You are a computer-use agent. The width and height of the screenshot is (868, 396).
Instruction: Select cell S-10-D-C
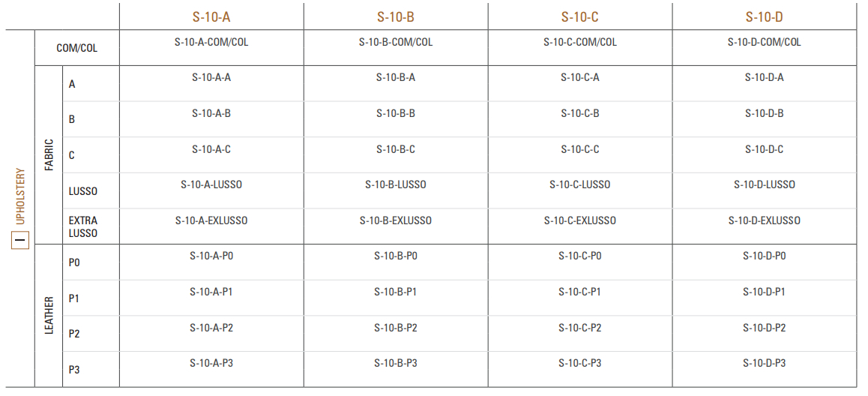[764, 149]
